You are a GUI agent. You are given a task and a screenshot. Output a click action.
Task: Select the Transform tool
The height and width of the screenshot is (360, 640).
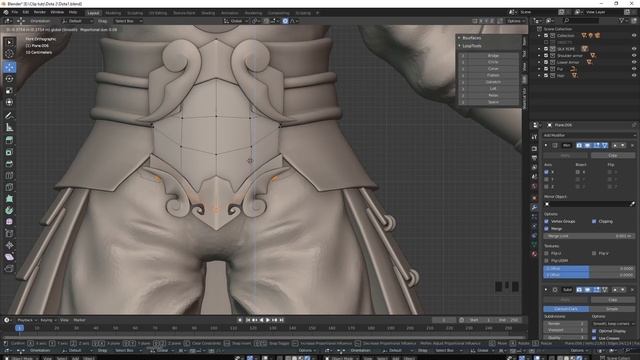(9, 102)
